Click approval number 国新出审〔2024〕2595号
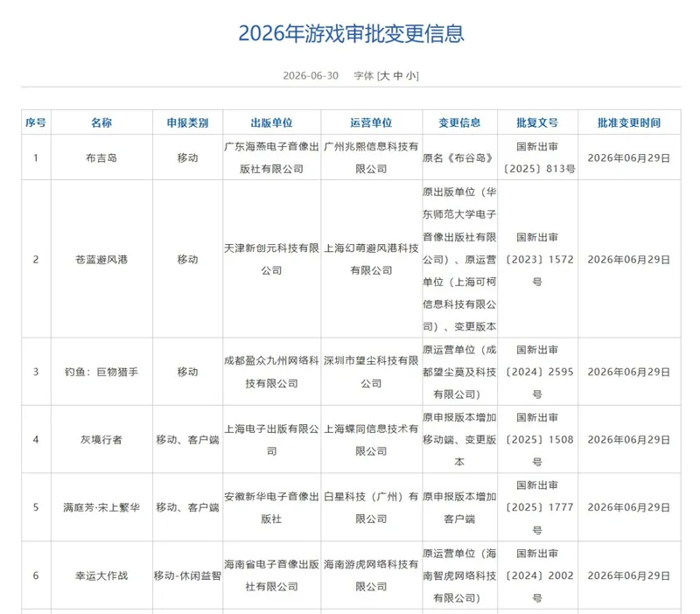 coord(539,372)
